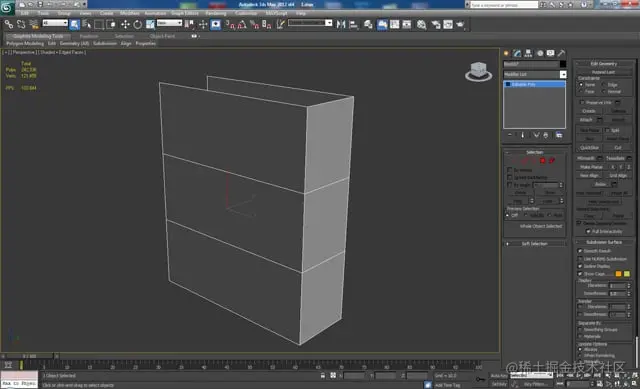Open Select by Name dialog

pos(87,24)
